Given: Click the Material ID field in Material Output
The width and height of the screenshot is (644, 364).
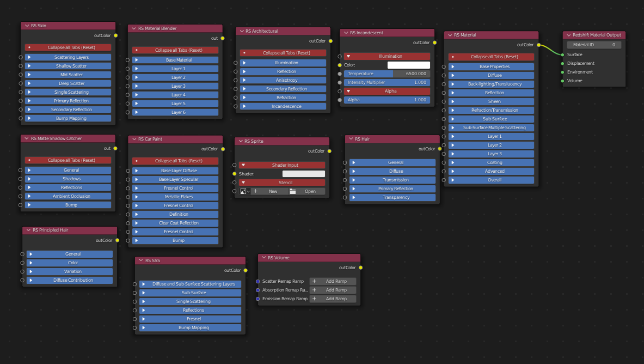Looking at the screenshot, I should point(594,45).
